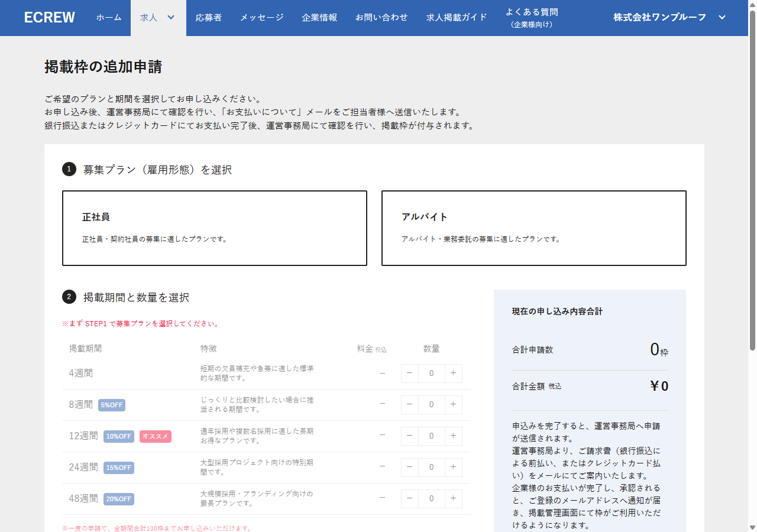Click the ECREW logo
Image resolution: width=757 pixels, height=532 pixels.
pos(50,18)
